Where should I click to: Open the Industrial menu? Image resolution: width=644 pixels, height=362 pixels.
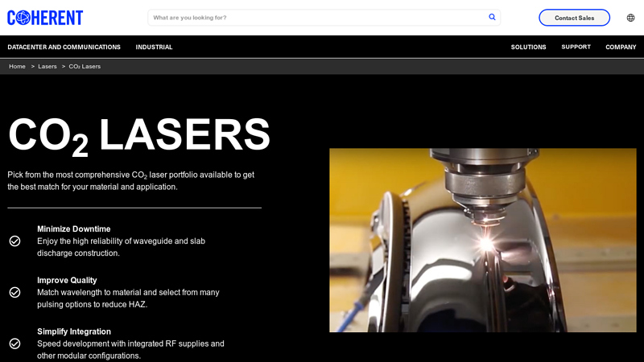point(154,47)
